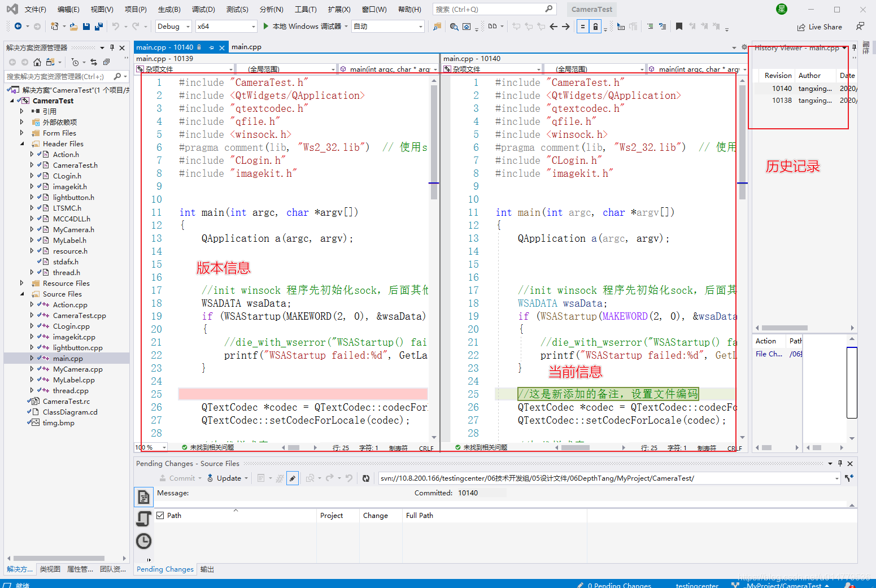Click the Message document icon in Pending Changes

click(x=143, y=497)
